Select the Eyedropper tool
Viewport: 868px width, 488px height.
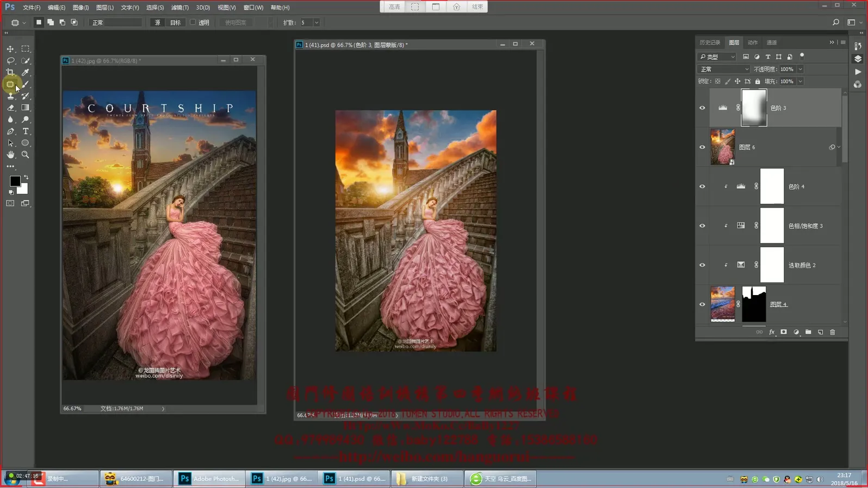click(x=26, y=72)
